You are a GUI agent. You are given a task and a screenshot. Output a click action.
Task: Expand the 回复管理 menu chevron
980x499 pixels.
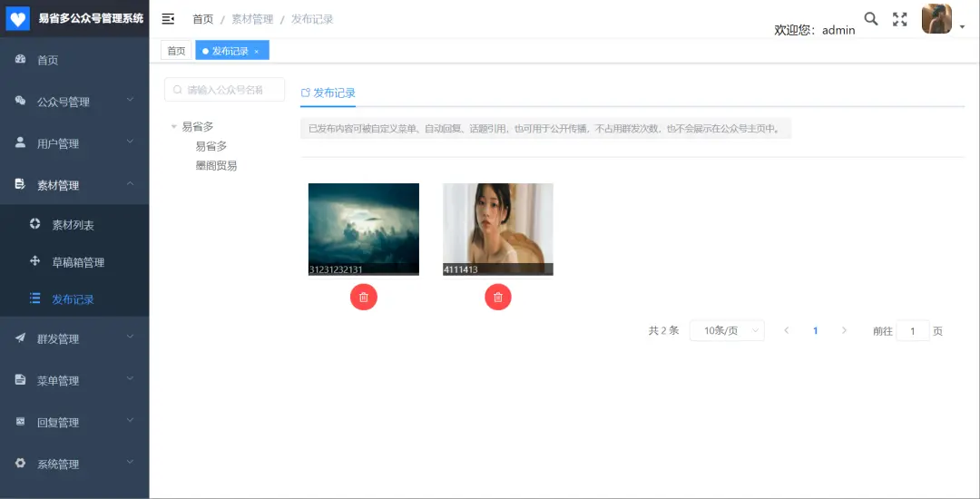coord(130,420)
